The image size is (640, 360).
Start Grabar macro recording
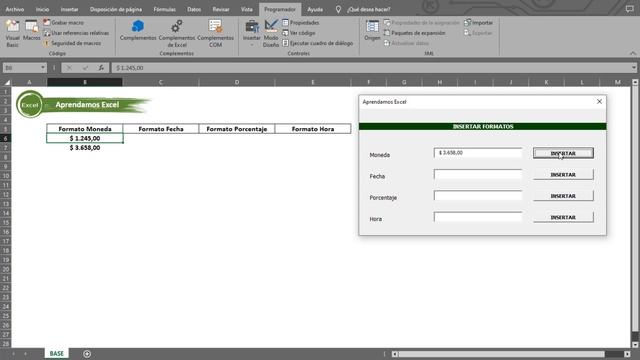point(64,23)
